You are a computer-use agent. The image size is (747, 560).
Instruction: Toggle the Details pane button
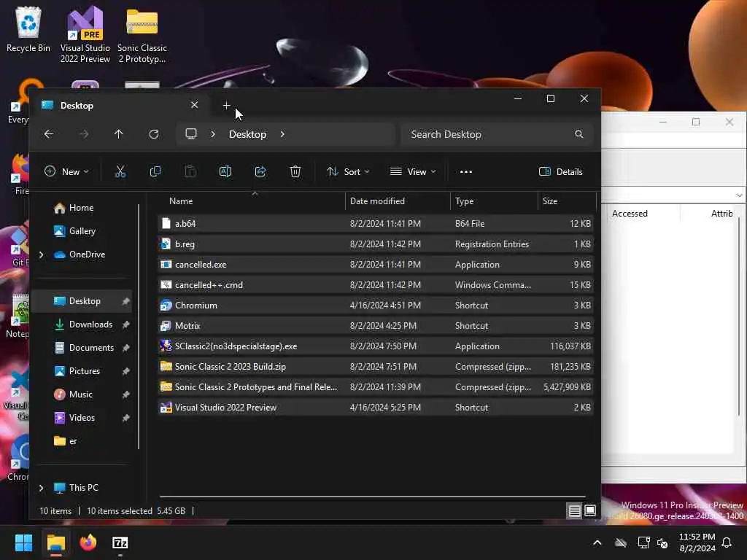point(561,171)
